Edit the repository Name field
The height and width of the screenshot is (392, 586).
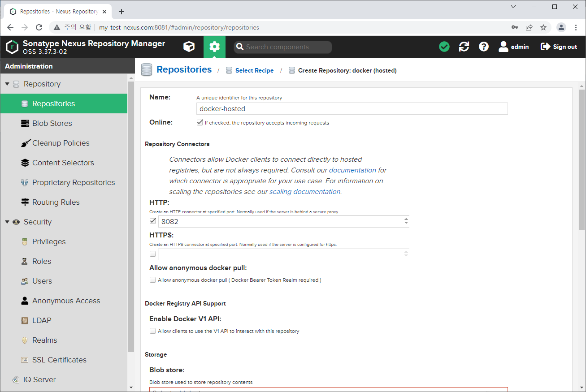tap(352, 108)
